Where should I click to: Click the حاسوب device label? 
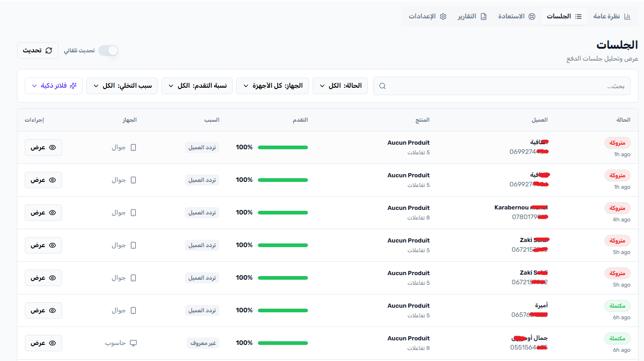click(115, 343)
